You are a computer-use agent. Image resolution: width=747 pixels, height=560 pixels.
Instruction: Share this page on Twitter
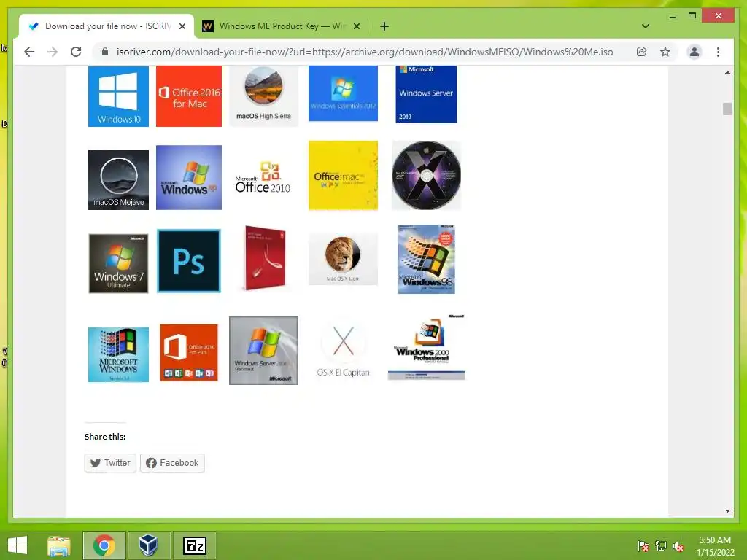tap(110, 463)
